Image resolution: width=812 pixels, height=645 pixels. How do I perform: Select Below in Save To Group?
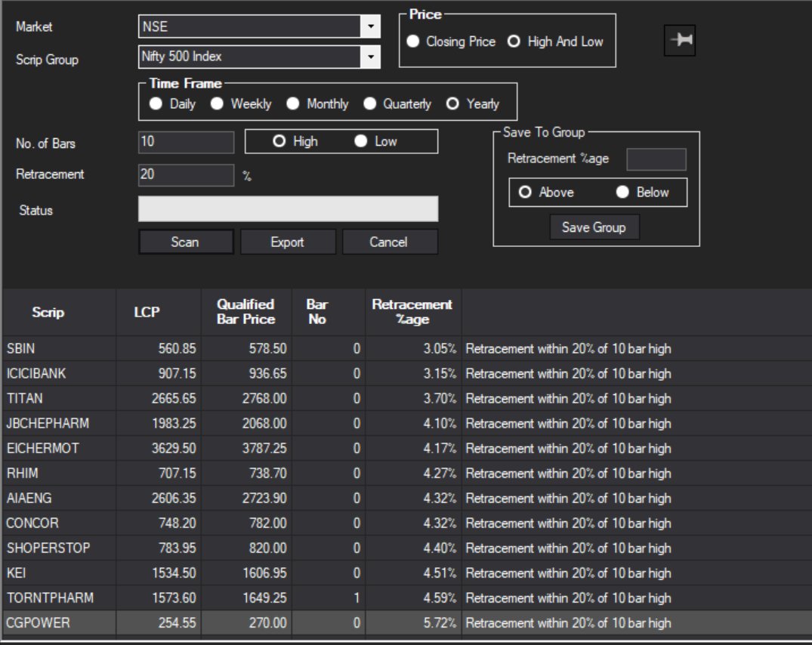point(643,192)
